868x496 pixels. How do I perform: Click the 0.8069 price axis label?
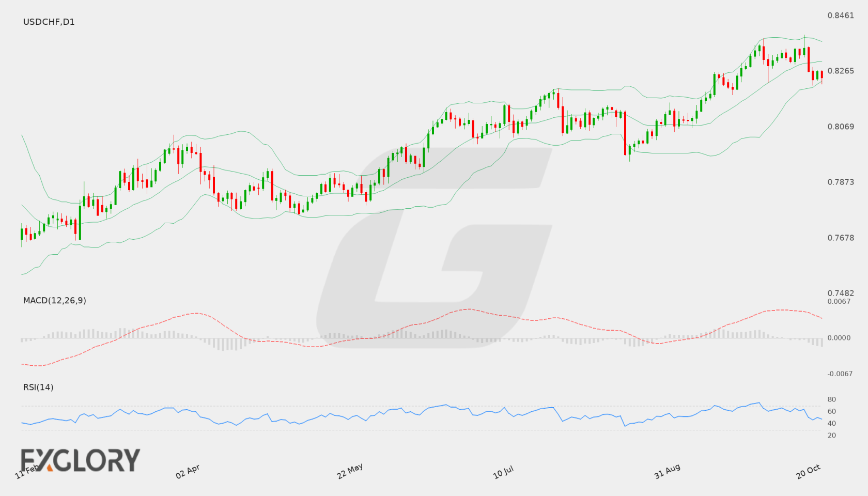841,127
